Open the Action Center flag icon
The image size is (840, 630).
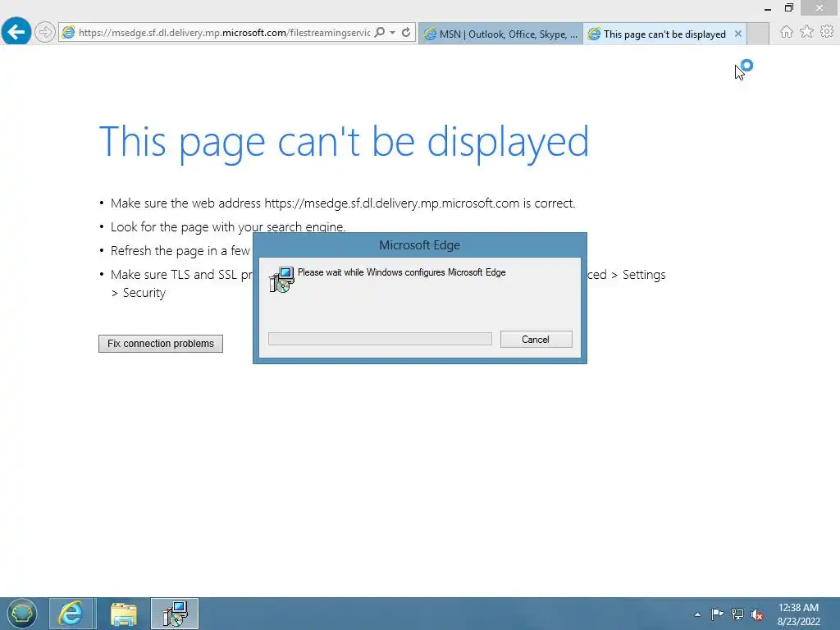coord(717,614)
